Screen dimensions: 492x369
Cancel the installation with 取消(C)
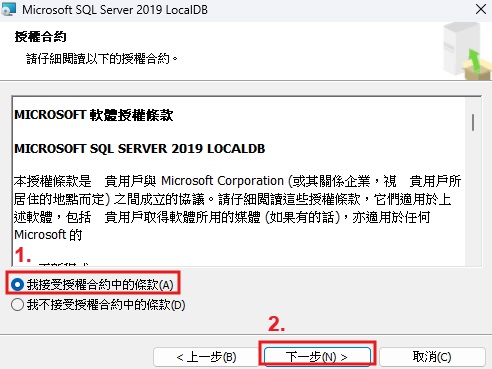point(432,357)
